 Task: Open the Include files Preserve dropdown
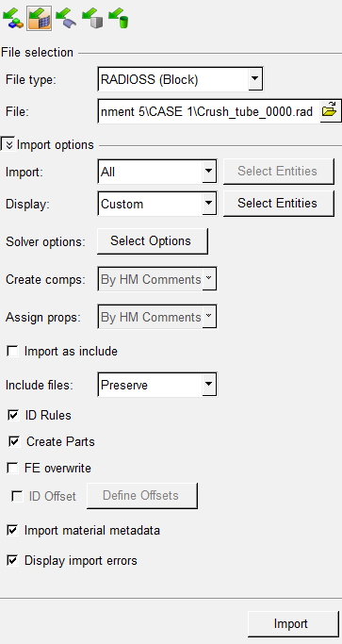(x=208, y=385)
